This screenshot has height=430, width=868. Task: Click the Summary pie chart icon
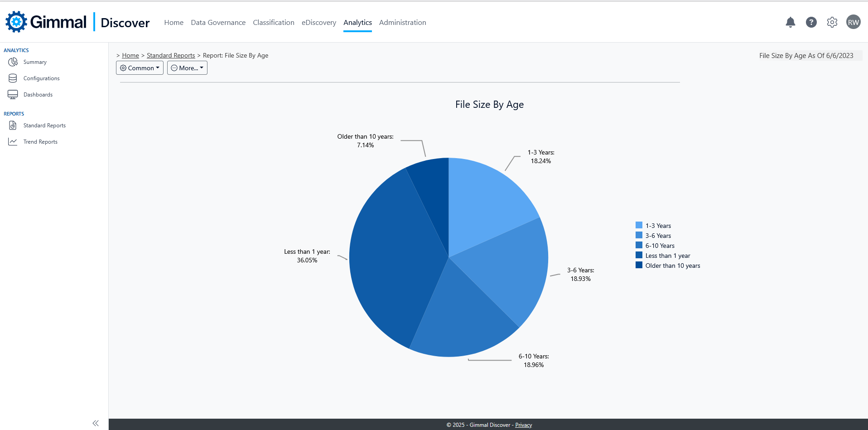pos(13,62)
